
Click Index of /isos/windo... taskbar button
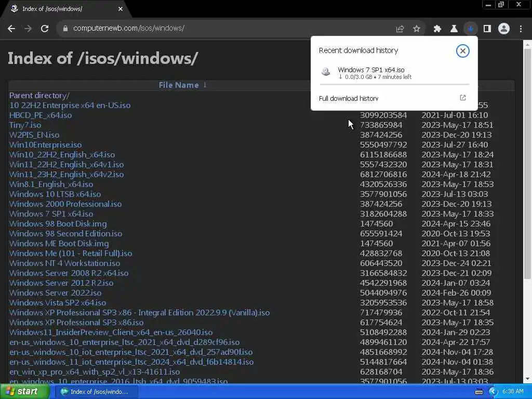click(96, 392)
